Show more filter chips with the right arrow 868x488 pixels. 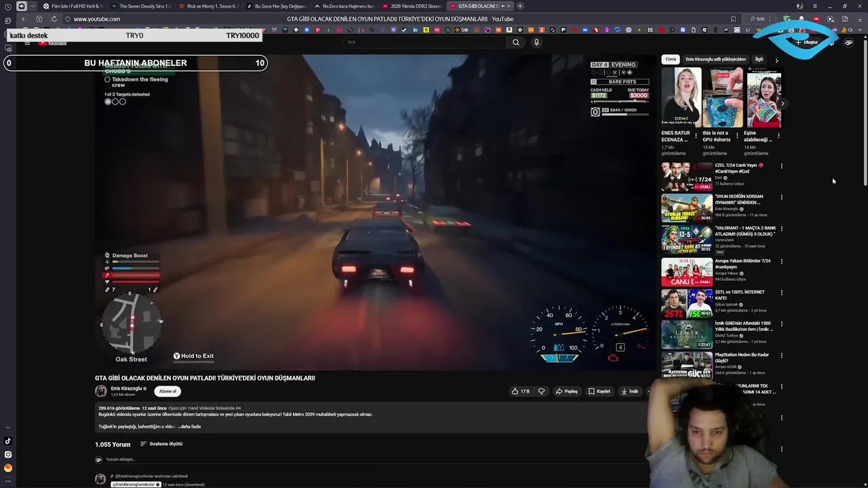point(776,60)
